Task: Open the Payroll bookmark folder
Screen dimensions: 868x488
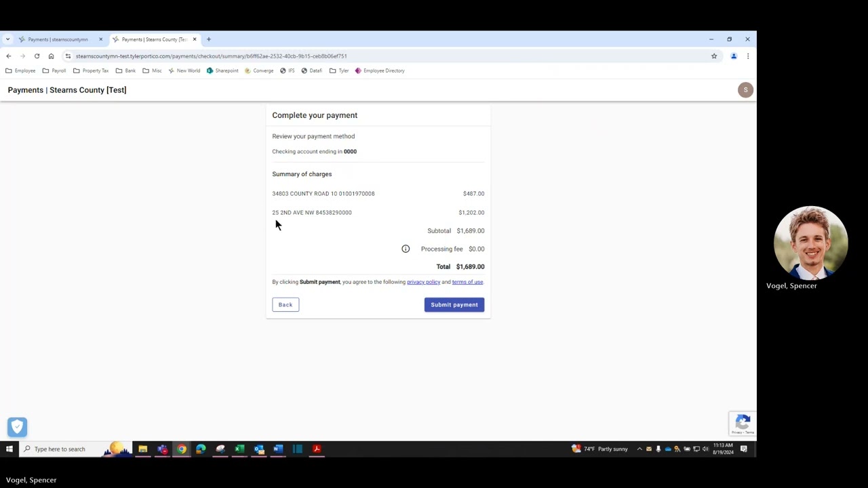Action: coord(54,70)
